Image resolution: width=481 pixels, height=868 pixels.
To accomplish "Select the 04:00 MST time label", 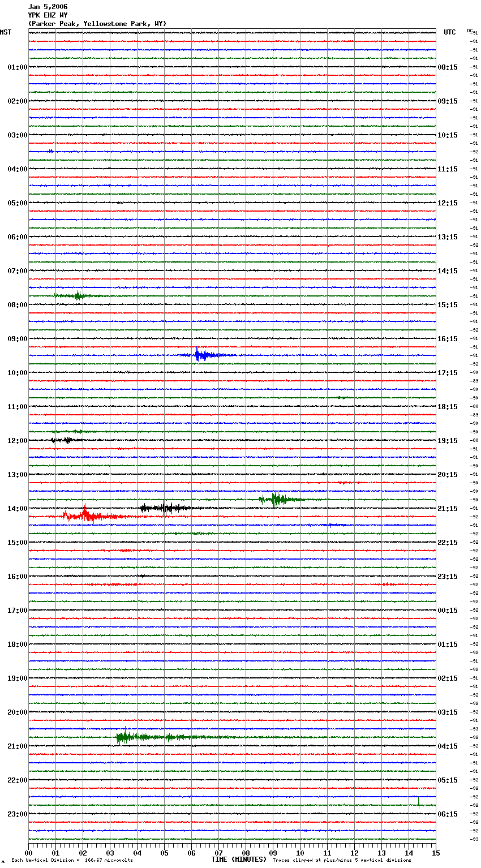I will (x=17, y=169).
